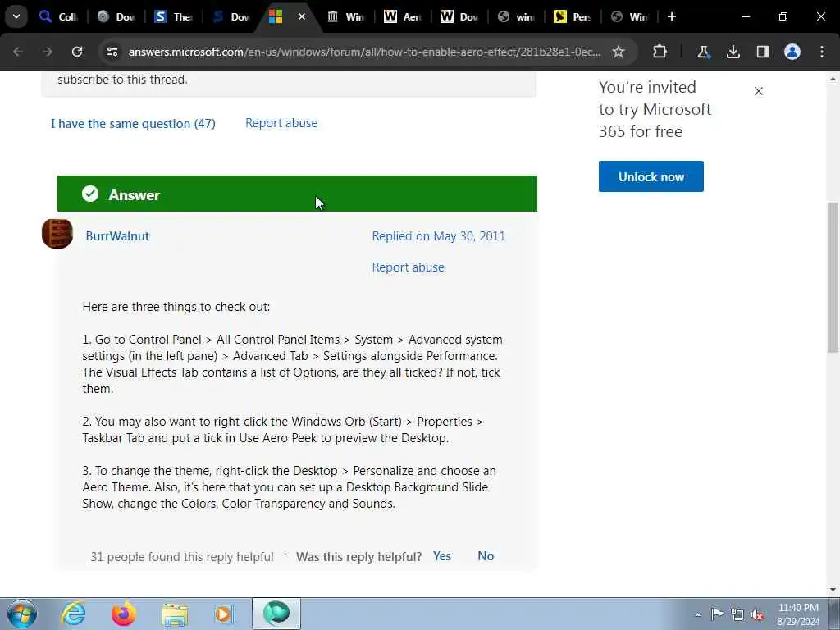Click 'Replied on May 30, 2011' link
The image size is (840, 630).
tap(439, 236)
